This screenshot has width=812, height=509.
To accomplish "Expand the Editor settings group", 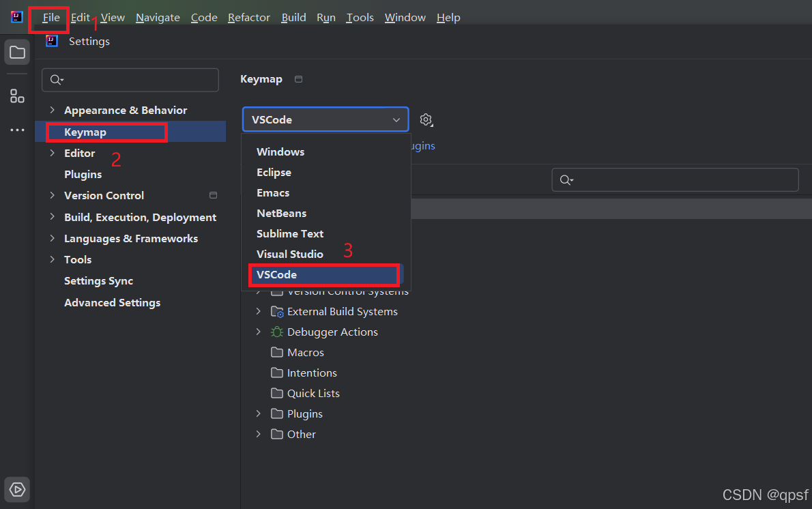I will (53, 153).
